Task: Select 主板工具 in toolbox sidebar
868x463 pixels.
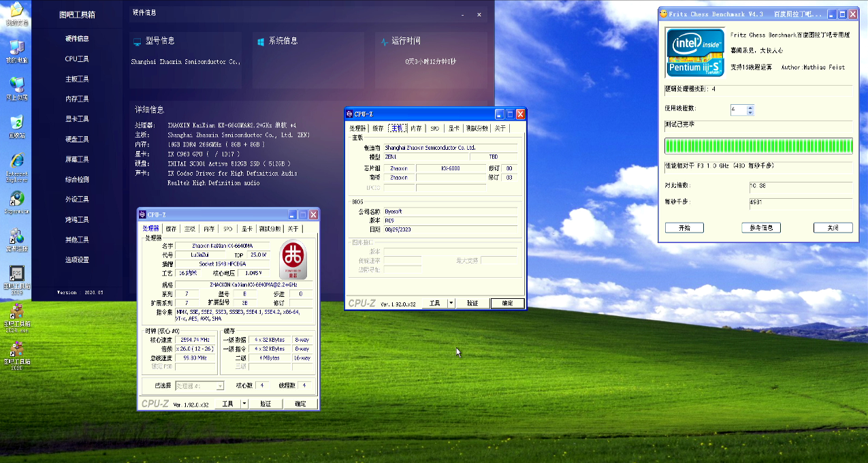Action: [x=77, y=79]
